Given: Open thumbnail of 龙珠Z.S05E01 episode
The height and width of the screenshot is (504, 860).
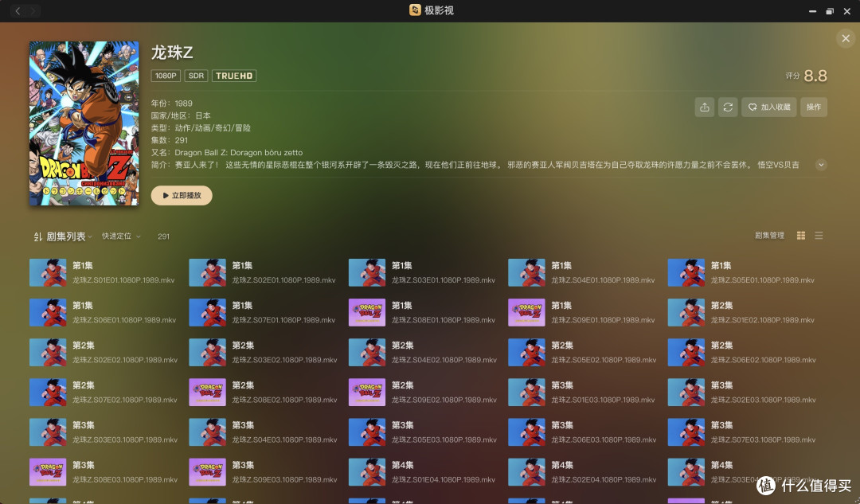Looking at the screenshot, I should 686,272.
